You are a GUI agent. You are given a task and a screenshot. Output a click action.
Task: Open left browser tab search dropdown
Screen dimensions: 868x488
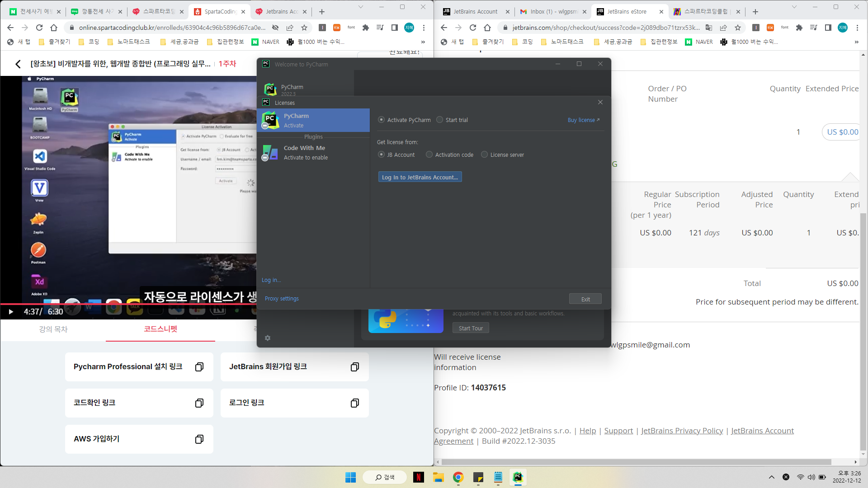(x=360, y=7)
